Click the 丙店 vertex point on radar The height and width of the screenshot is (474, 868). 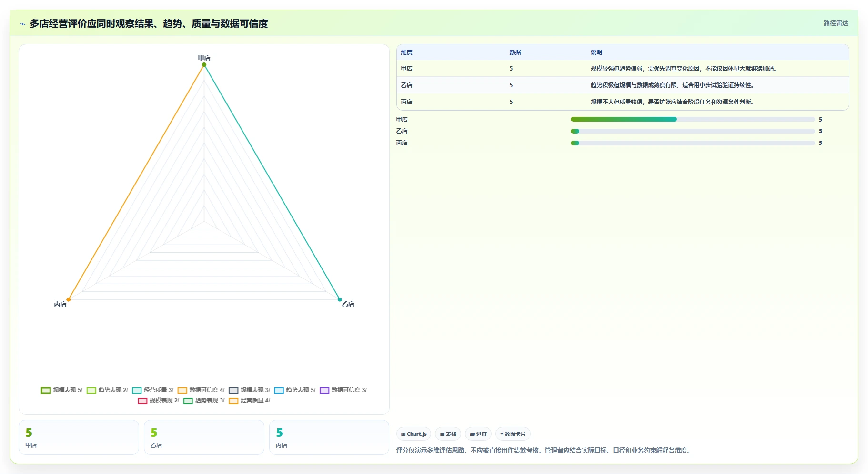(x=69, y=299)
